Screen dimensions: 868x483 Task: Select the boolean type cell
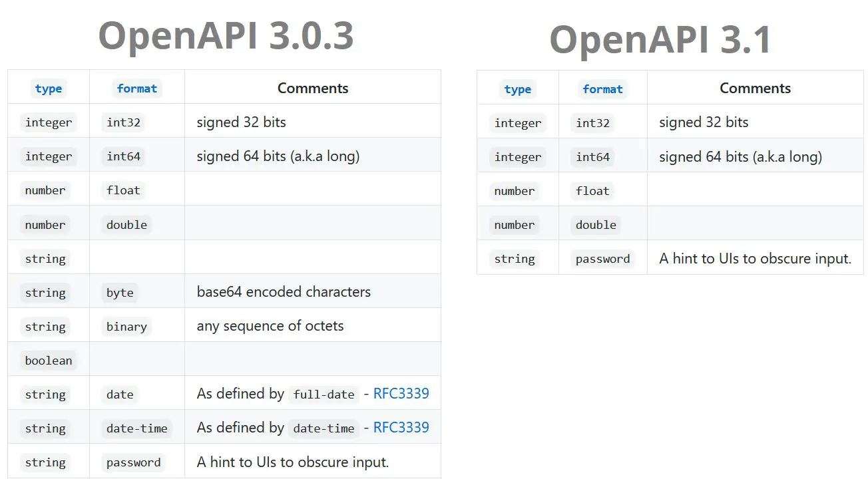pos(49,361)
